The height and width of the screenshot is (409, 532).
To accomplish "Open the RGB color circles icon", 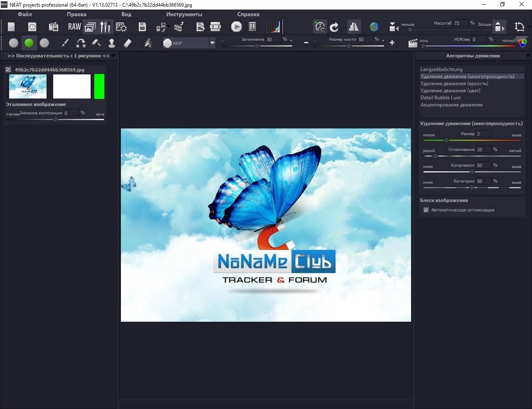I will [x=522, y=42].
